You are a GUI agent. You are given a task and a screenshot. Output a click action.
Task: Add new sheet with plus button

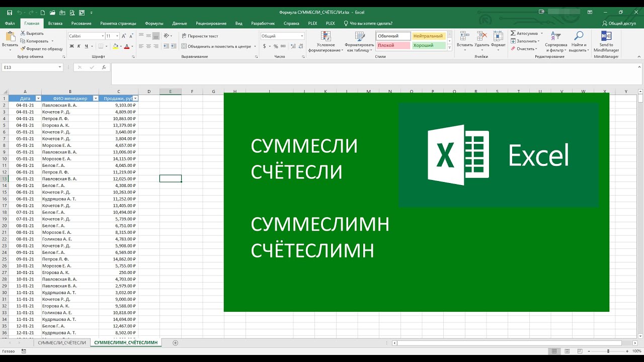tap(176, 342)
